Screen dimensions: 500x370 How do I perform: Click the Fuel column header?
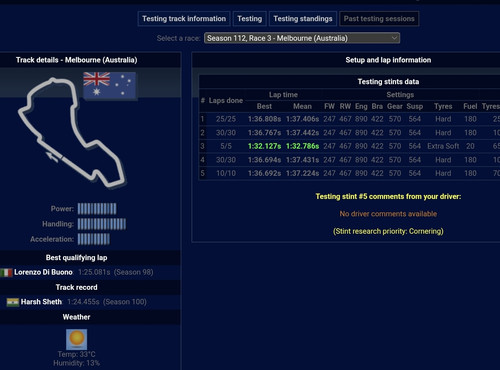(470, 106)
